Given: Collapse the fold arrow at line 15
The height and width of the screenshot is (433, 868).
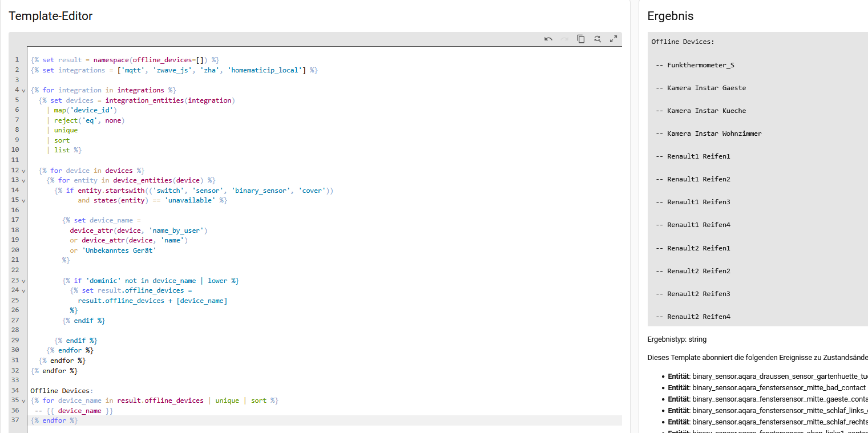Looking at the screenshot, I should 23,201.
